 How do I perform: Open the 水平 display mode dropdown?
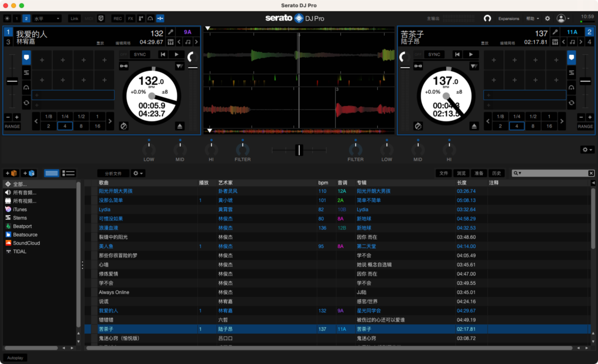pos(46,18)
